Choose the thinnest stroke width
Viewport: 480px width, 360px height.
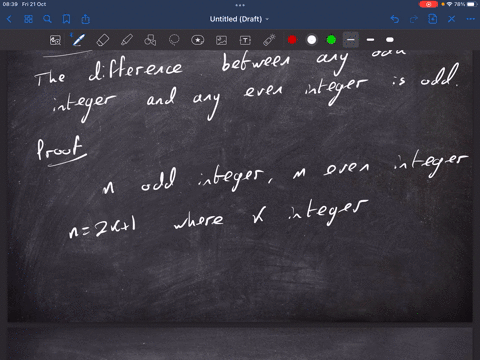pyautogui.click(x=351, y=40)
